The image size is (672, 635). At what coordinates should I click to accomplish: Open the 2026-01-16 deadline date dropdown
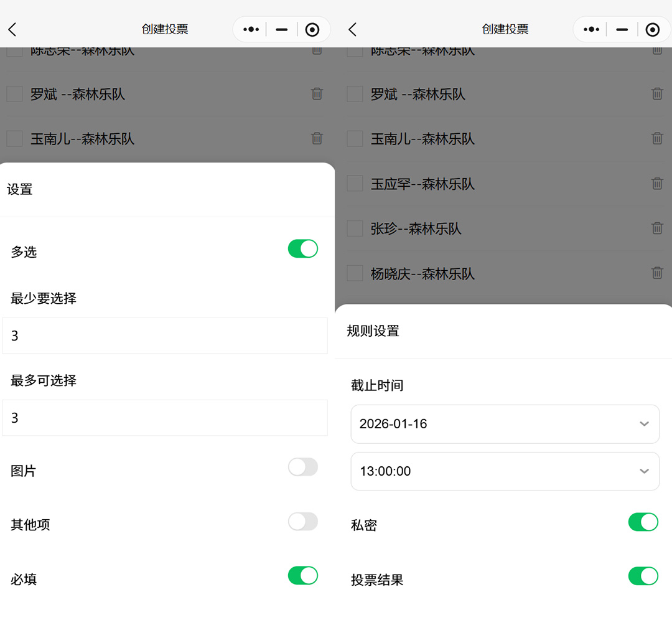[x=505, y=424]
